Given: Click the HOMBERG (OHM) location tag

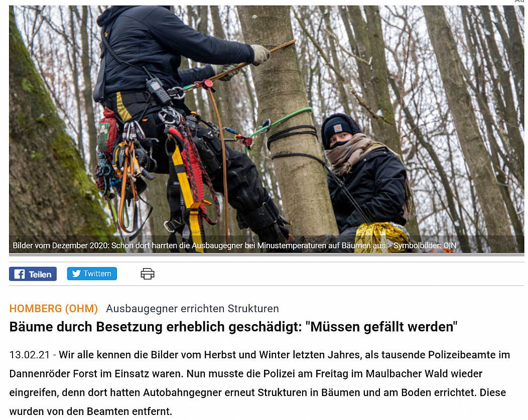Looking at the screenshot, I should [54, 309].
